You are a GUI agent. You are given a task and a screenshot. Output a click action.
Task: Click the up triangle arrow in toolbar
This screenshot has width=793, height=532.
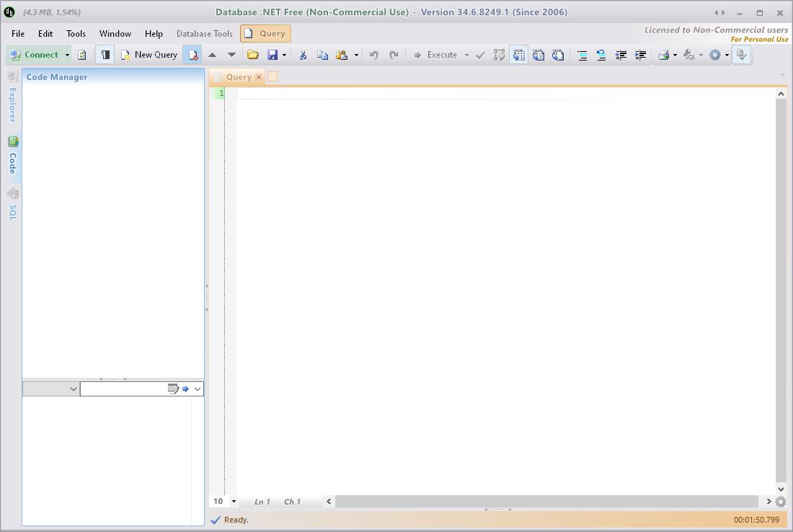(213, 55)
